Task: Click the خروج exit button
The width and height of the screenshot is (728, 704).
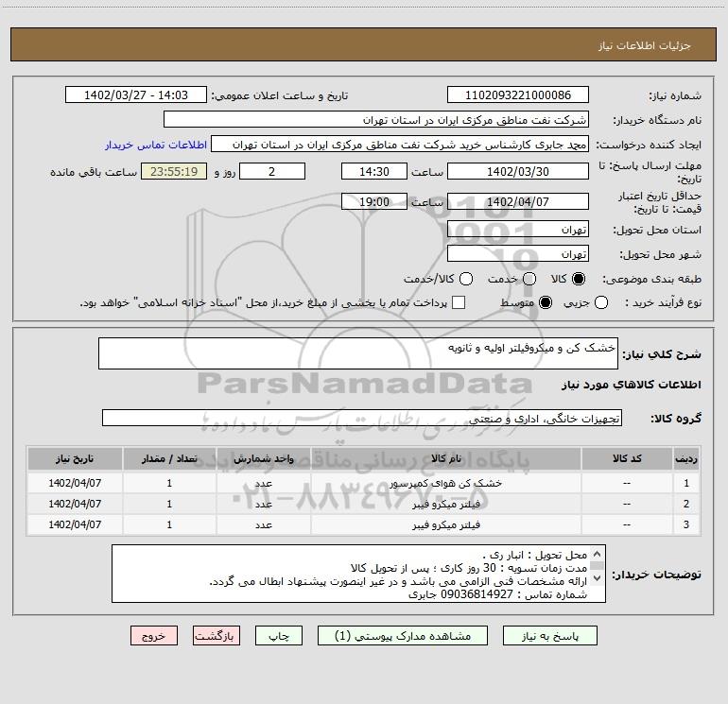Action: click(x=154, y=636)
